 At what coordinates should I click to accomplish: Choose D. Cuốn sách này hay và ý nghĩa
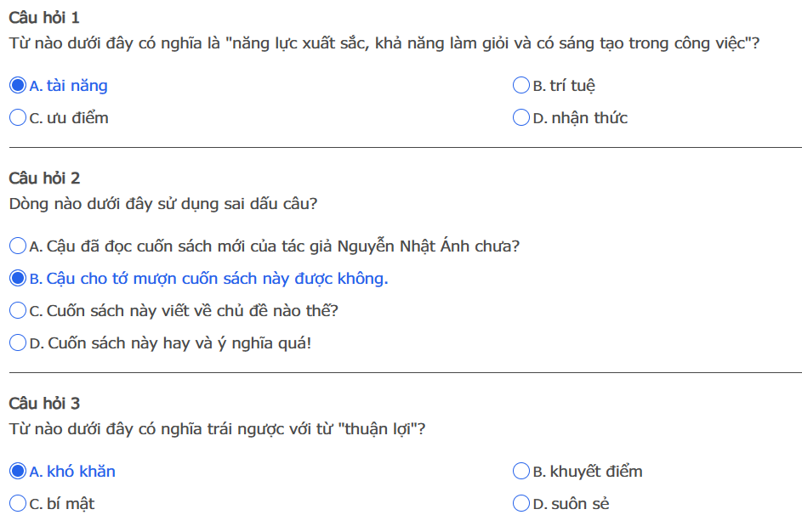(18, 343)
